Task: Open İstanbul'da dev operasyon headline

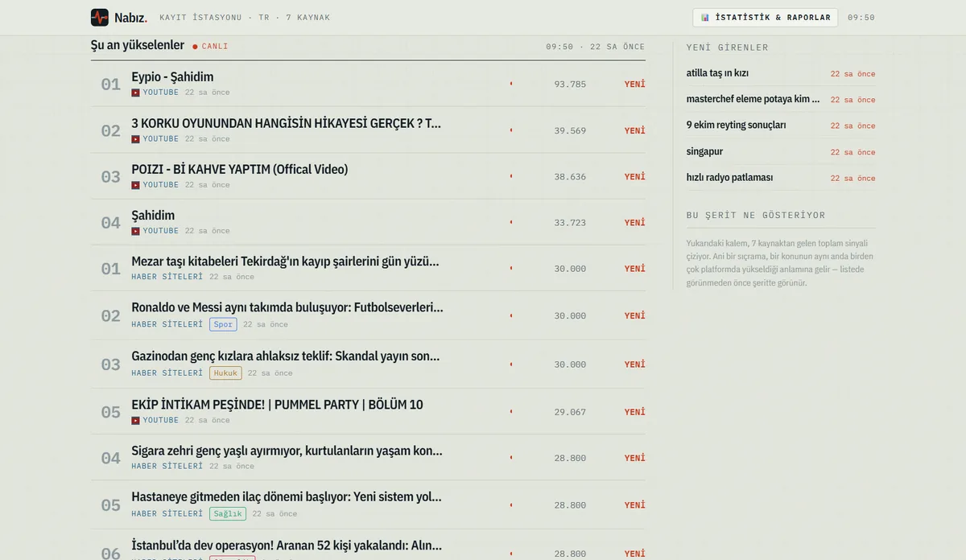Action: [x=287, y=546]
